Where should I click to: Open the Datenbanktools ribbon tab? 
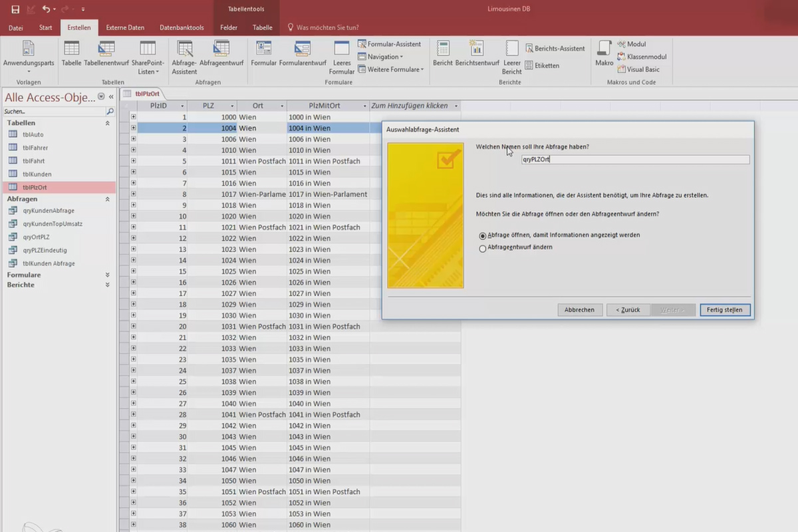182,28
